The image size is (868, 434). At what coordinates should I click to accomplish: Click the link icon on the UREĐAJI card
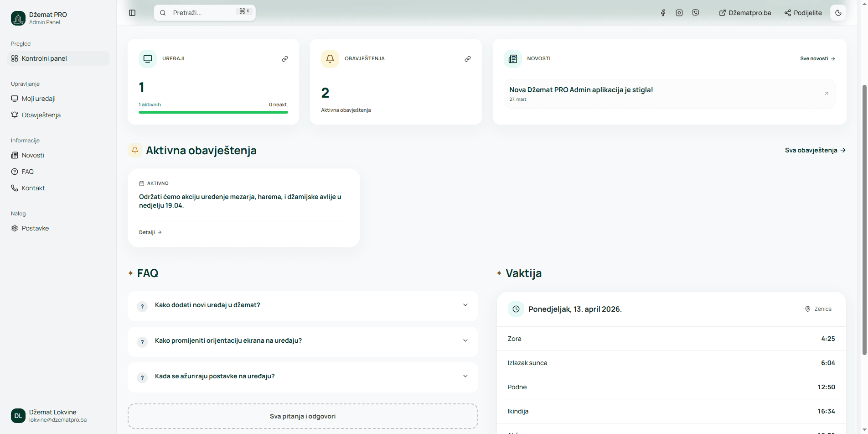tap(285, 58)
